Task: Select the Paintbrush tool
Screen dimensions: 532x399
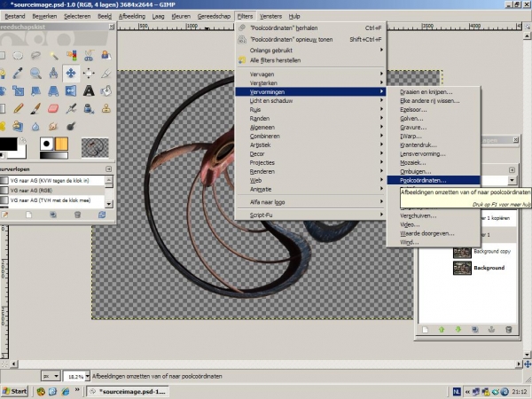Action: tap(35, 108)
